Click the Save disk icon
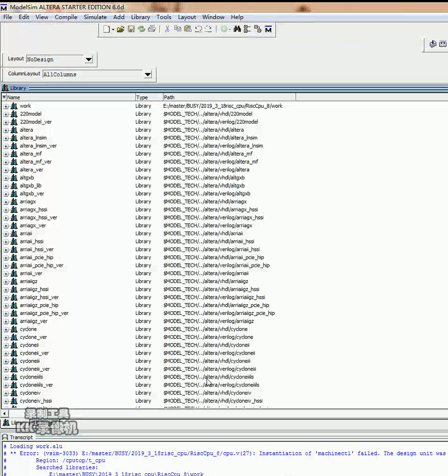This screenshot has height=476, width=448. pos(131,29)
